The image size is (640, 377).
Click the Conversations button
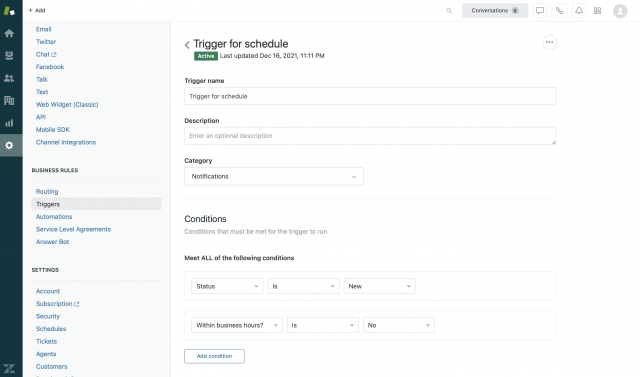pyautogui.click(x=495, y=11)
